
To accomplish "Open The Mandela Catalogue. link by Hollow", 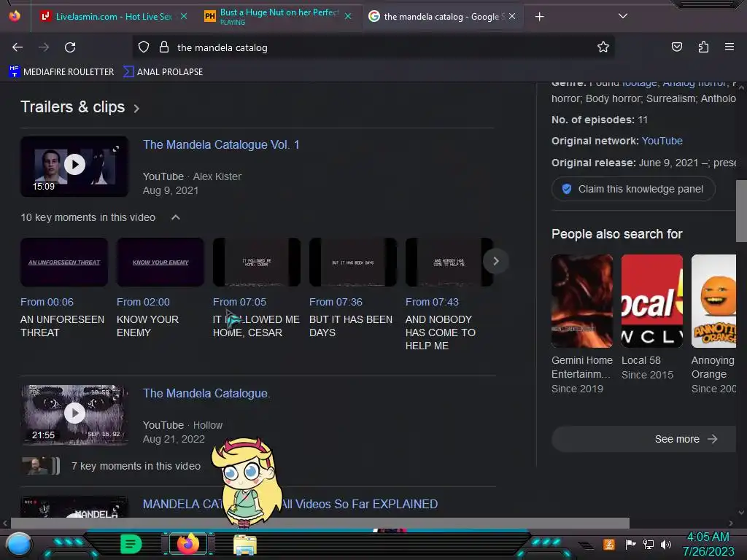I will [206, 393].
